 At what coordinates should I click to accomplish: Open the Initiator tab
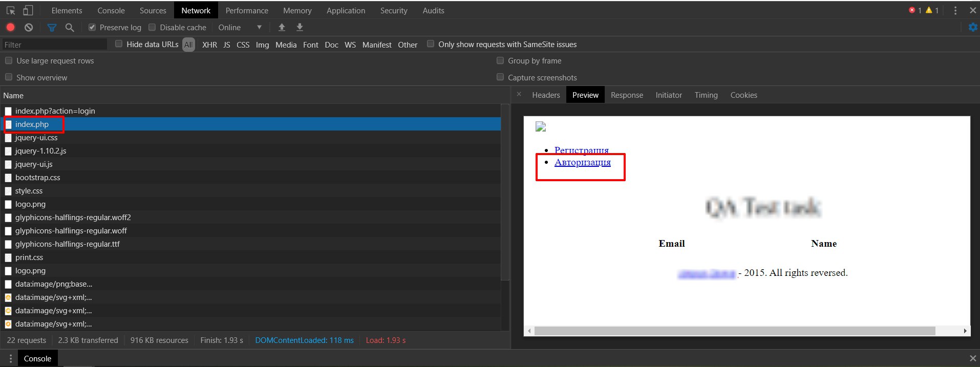669,95
